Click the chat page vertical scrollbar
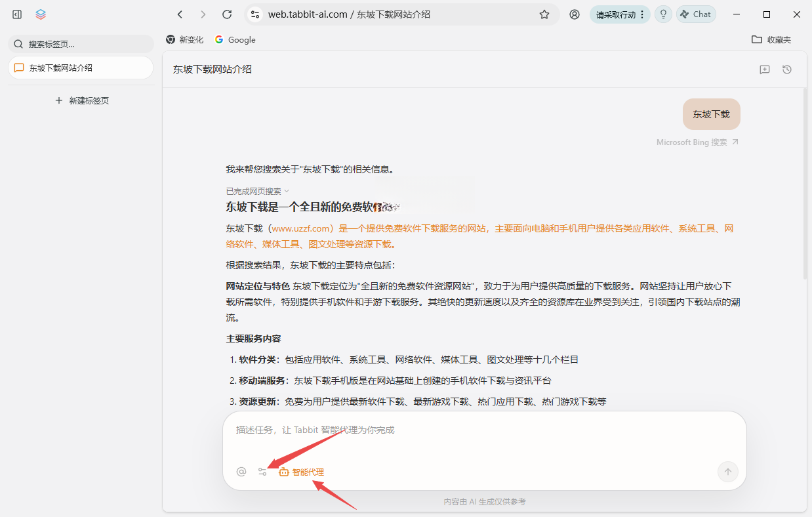812x517 pixels. (x=804, y=184)
